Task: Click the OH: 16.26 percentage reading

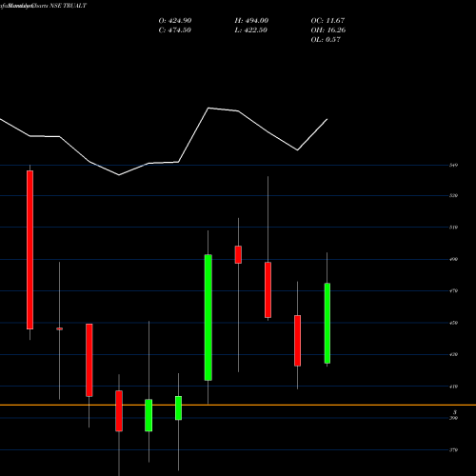Action: 328,30
